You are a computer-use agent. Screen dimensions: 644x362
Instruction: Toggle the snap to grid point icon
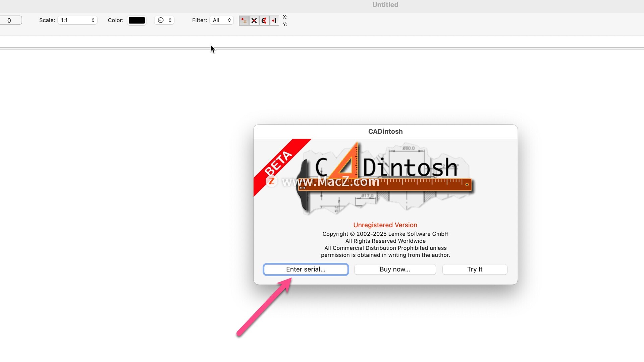[x=244, y=21]
